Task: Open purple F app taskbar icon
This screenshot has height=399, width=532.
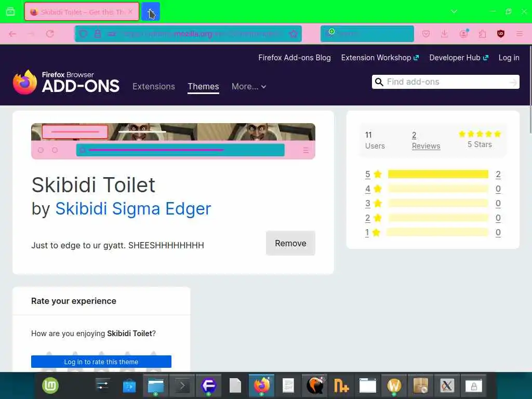Action: (209, 386)
